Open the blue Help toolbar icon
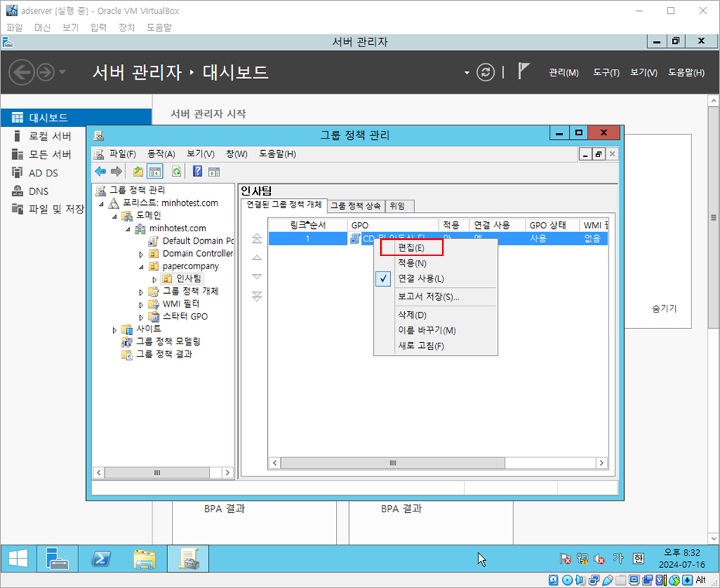Image resolution: width=720 pixels, height=588 pixels. [x=197, y=172]
